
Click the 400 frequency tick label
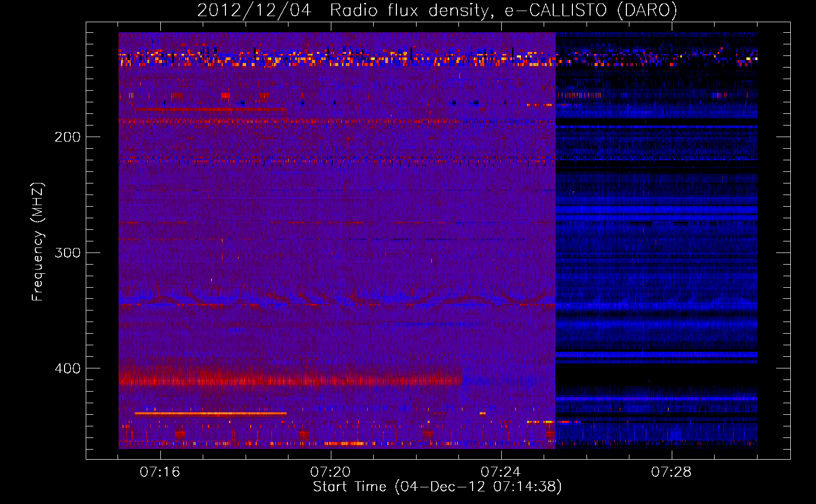pos(68,368)
